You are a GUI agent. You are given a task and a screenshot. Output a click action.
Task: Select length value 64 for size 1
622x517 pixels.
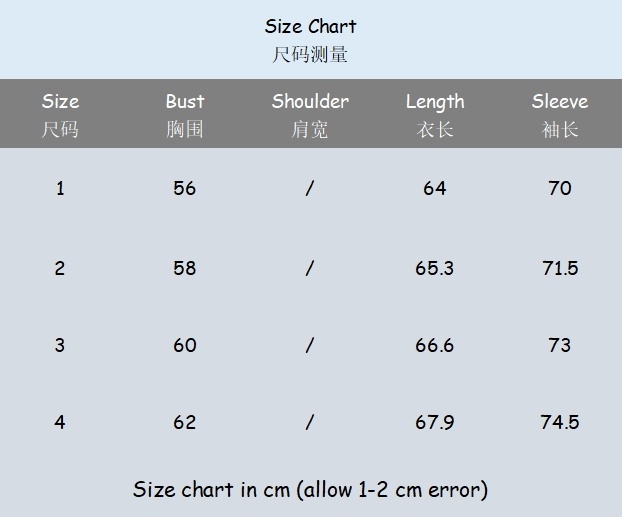tap(435, 188)
